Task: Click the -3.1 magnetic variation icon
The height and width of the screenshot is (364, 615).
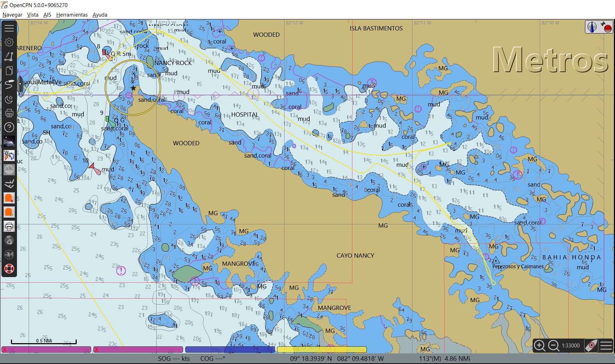Action: point(9,254)
